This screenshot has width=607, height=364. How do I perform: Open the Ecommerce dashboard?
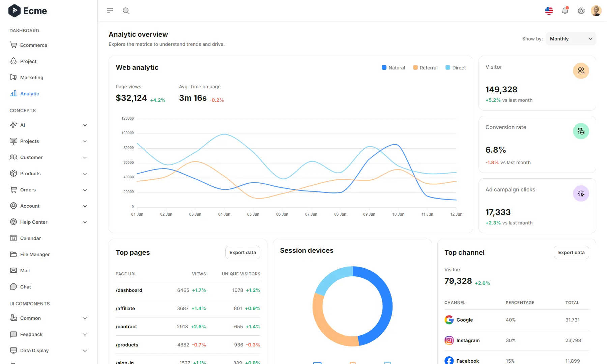pos(34,45)
